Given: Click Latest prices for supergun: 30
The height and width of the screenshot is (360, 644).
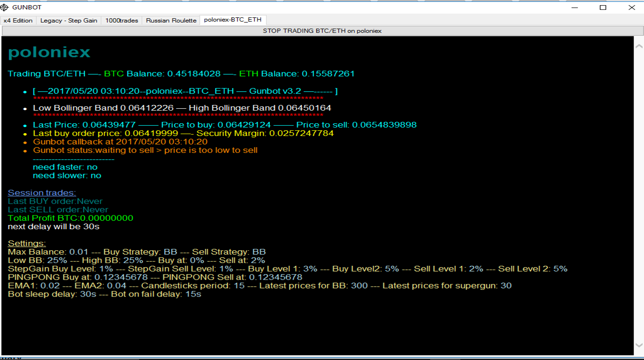Looking at the screenshot, I should [447, 286].
